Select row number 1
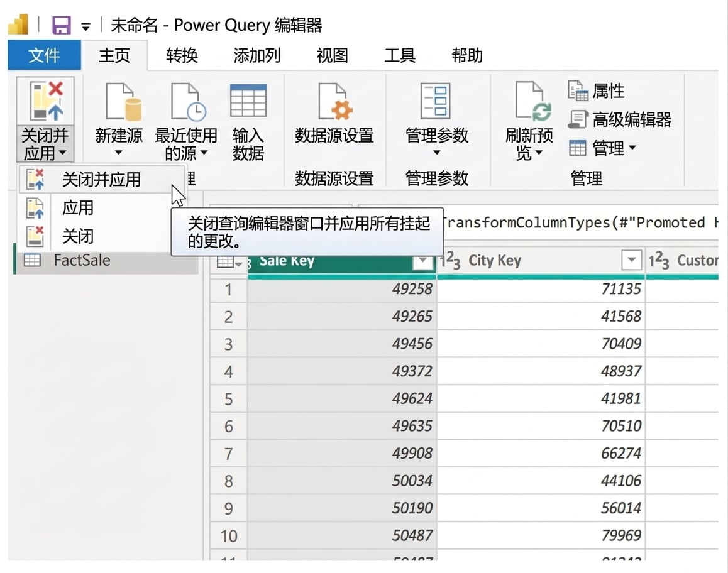This screenshot has width=728, height=573. tap(228, 290)
